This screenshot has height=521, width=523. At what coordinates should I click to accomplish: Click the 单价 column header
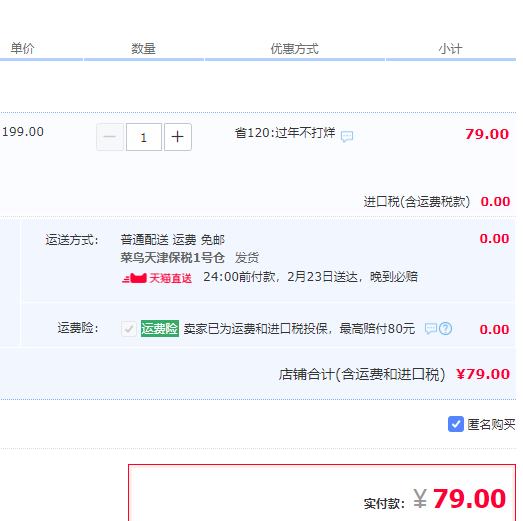(x=23, y=48)
